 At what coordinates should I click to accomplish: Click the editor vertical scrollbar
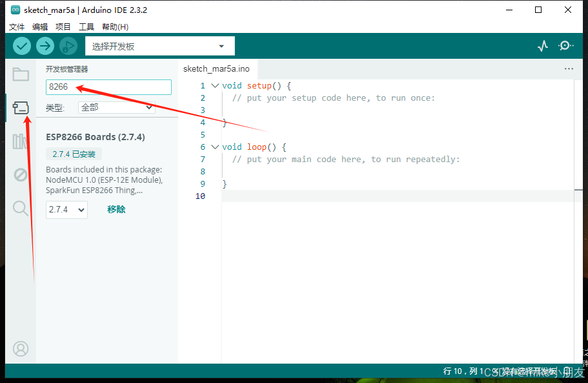pos(578,222)
